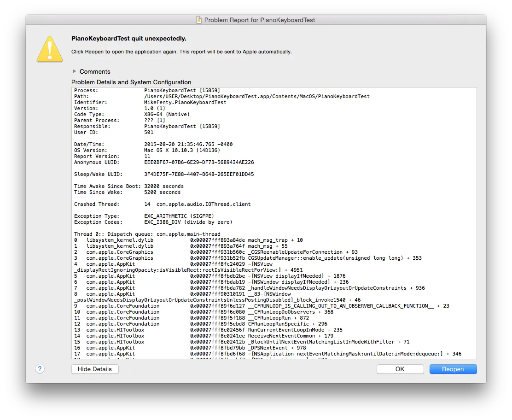Click the Comments label

[95, 71]
